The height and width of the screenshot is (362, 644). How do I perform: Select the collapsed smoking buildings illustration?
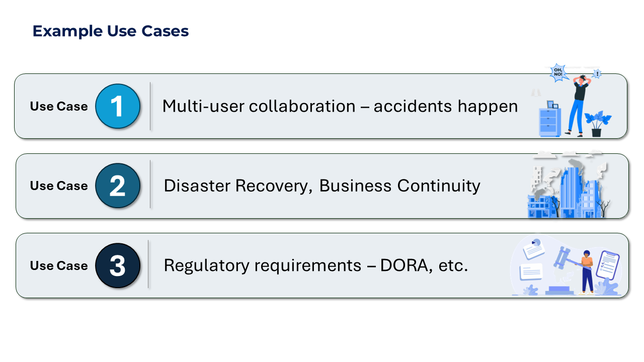569,184
